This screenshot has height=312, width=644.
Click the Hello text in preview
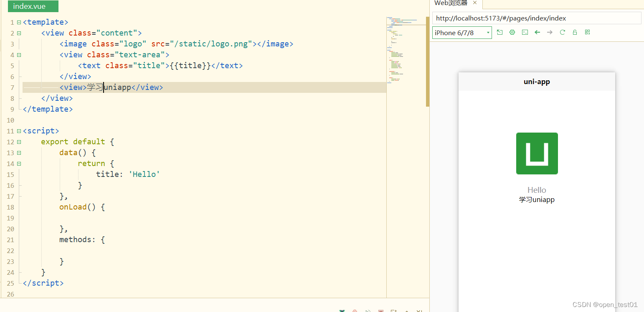point(537,190)
